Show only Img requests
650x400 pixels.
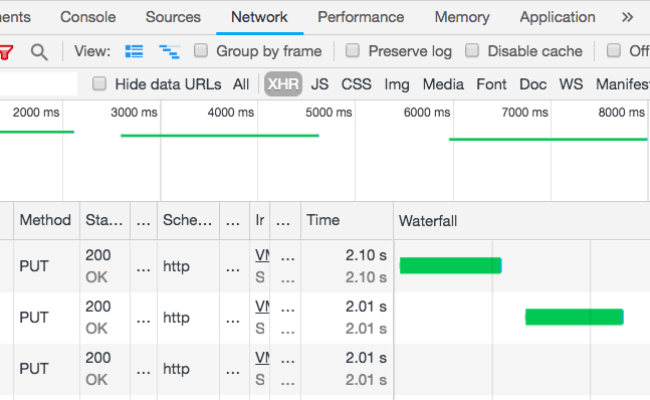(397, 84)
